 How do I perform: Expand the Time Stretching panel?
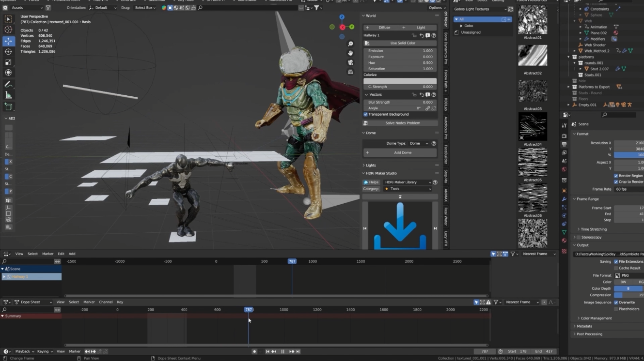click(x=594, y=229)
